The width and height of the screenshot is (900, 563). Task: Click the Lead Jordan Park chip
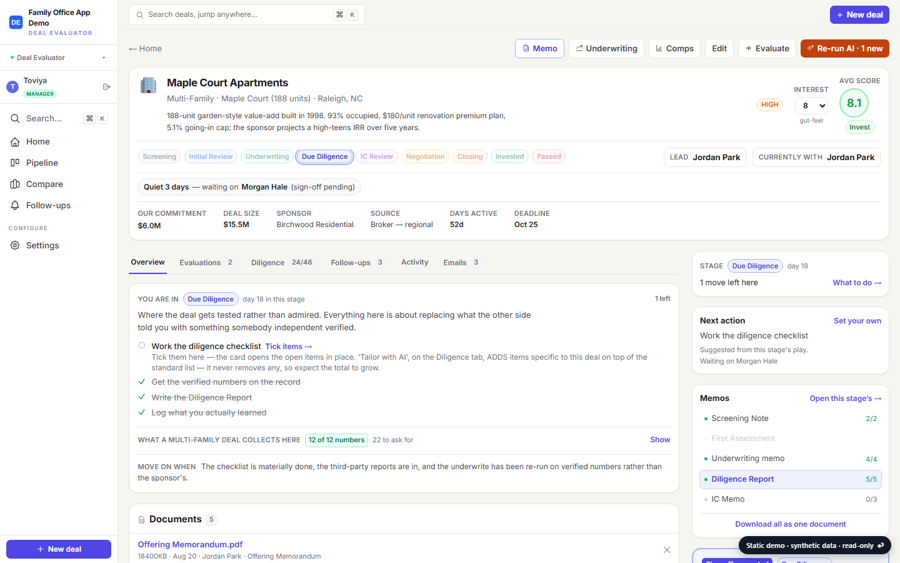[705, 157]
